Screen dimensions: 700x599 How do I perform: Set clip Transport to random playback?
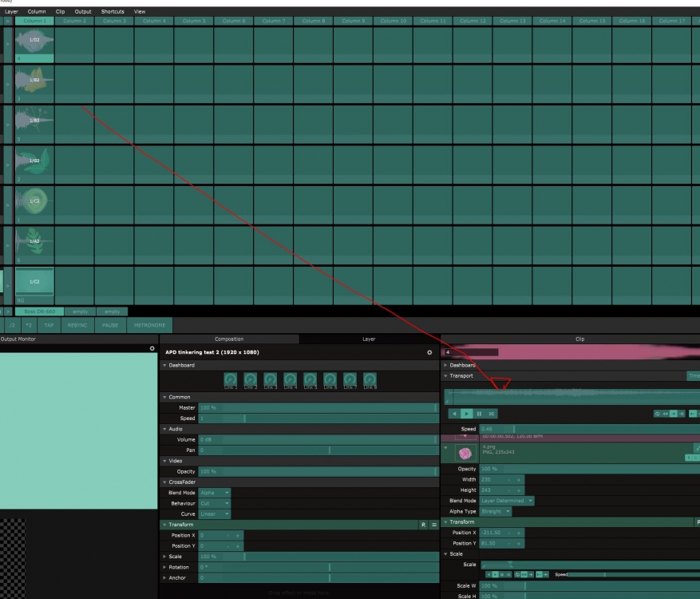coord(492,414)
